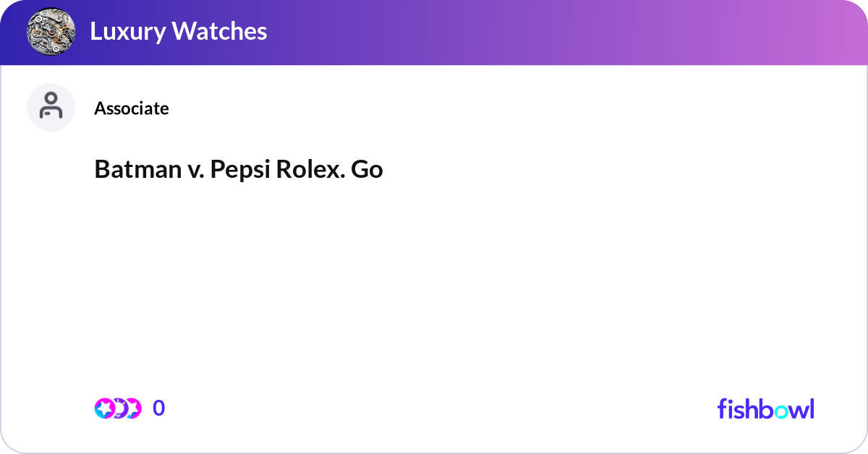Click the reaction count showing 0
The image size is (868, 454).
click(159, 408)
